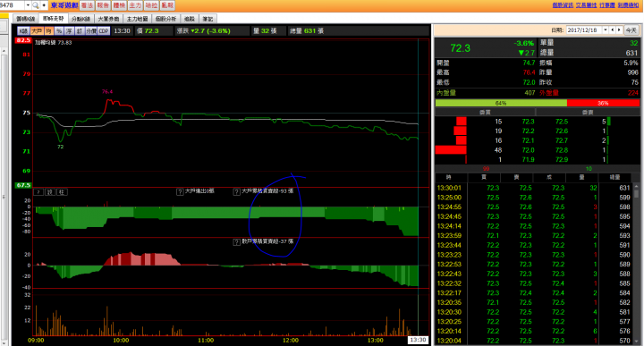The image size is (644, 346).
Task: Click the red 36% outer volume bar
Action: coord(603,103)
